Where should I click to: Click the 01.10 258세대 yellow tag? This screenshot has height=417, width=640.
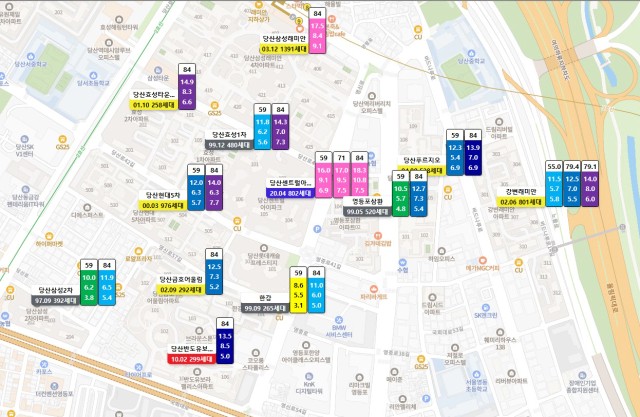pyautogui.click(x=153, y=105)
